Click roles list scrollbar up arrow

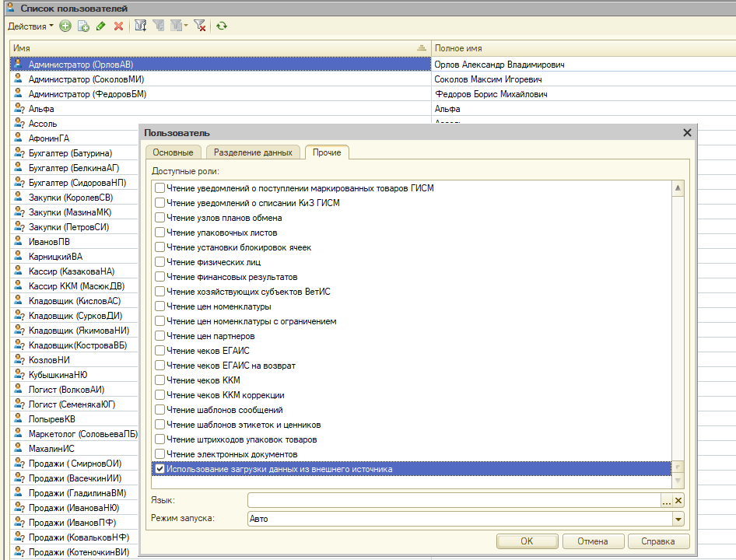[x=678, y=188]
